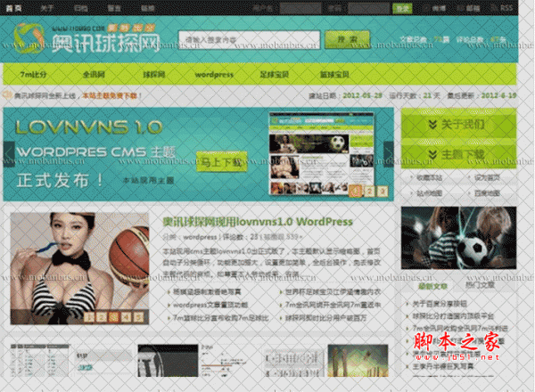Click the announcement speaker icon
The width and height of the screenshot is (535, 392).
(x=7, y=95)
